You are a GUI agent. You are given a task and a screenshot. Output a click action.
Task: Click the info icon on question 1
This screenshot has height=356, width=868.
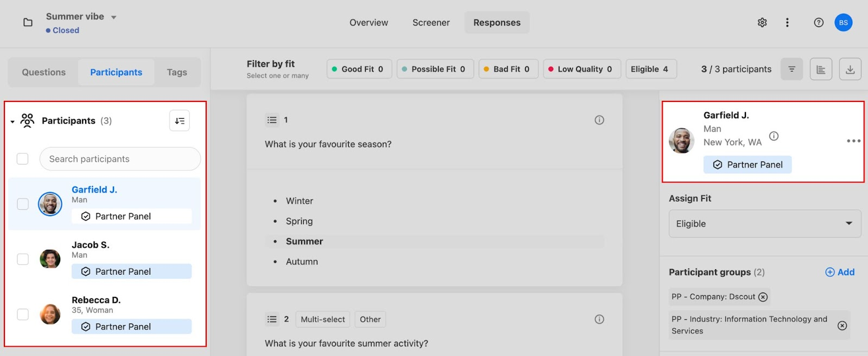pos(599,120)
